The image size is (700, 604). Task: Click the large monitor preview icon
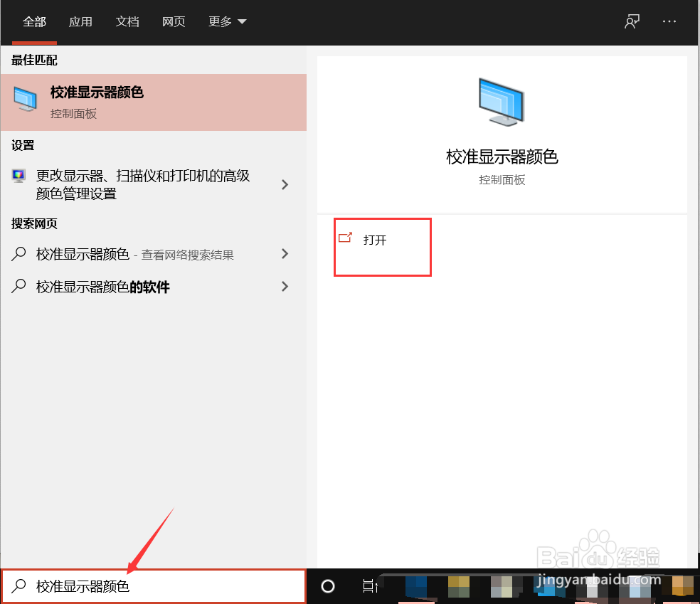click(502, 102)
